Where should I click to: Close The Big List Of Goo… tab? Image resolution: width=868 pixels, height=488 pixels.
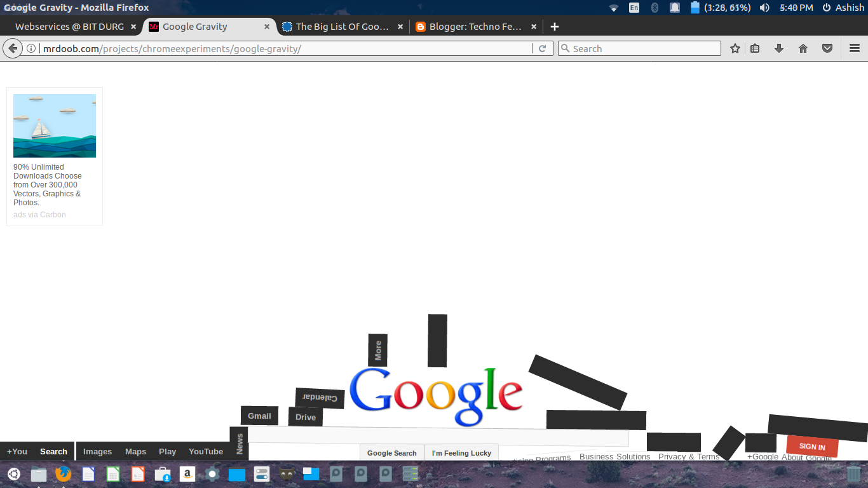coord(400,27)
